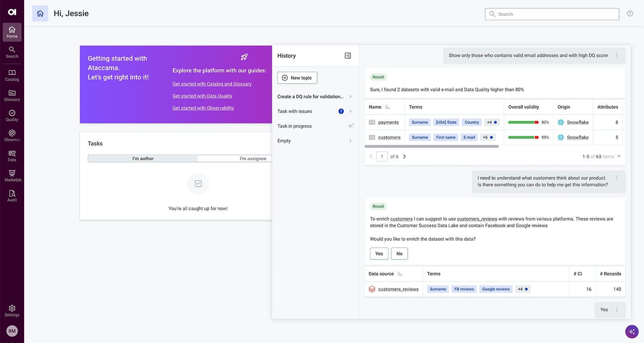Open the items per page dropdown
This screenshot has width=644, height=343.
(x=619, y=156)
